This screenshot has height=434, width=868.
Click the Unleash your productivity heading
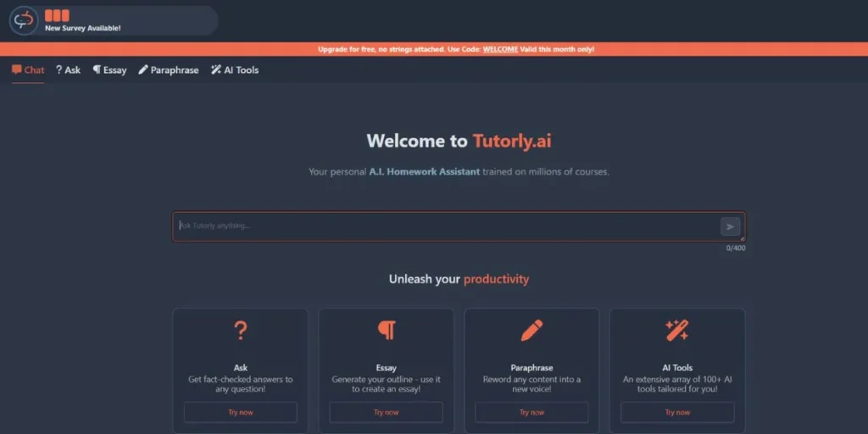point(459,279)
